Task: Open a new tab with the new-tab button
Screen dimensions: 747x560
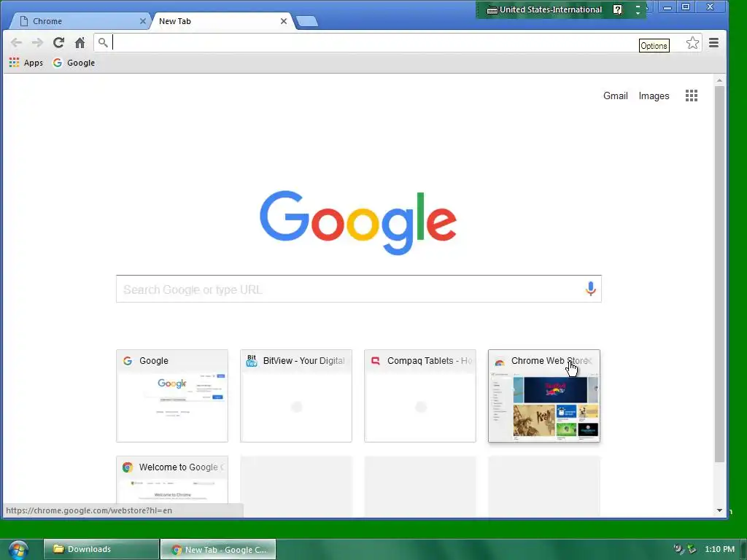Action: (x=307, y=21)
